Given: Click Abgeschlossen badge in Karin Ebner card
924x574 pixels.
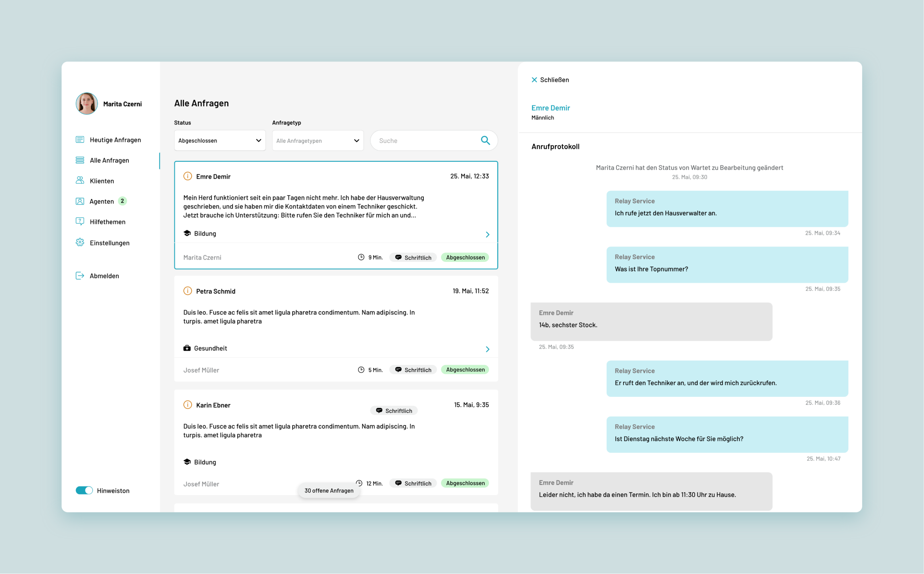Looking at the screenshot, I should pos(465,483).
